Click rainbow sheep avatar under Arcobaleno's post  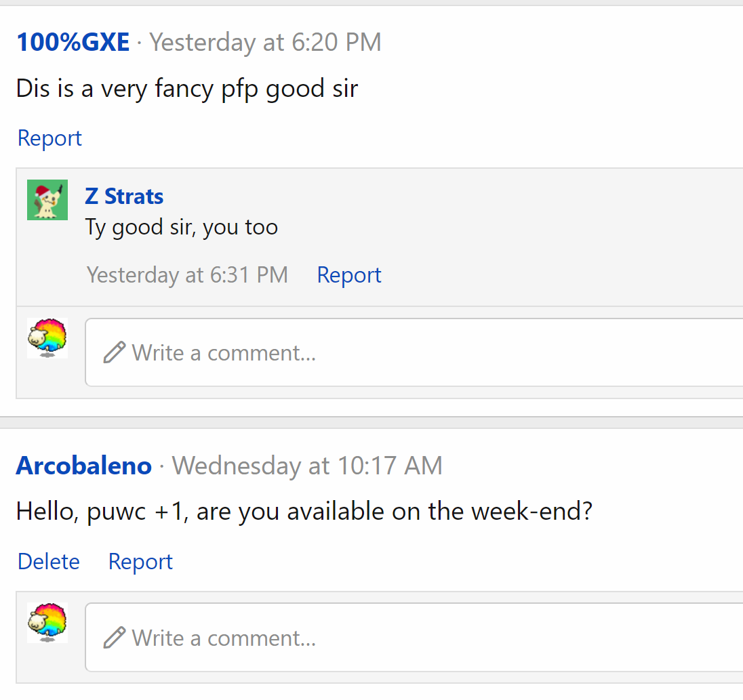click(x=47, y=623)
